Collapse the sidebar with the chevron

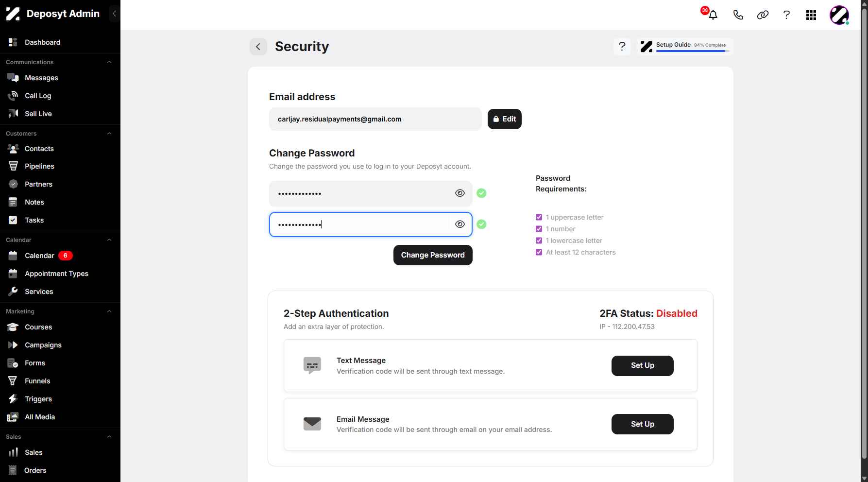(115, 14)
